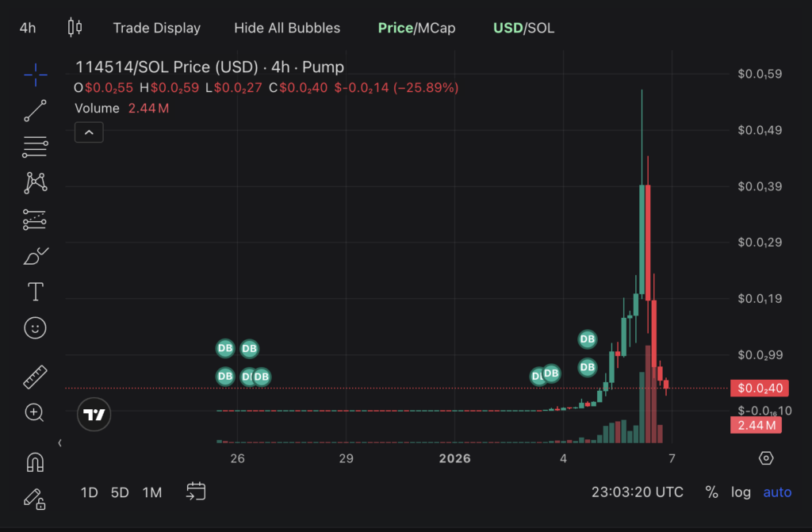Open the candlestick chart type menu
812x532 pixels.
[75, 28]
